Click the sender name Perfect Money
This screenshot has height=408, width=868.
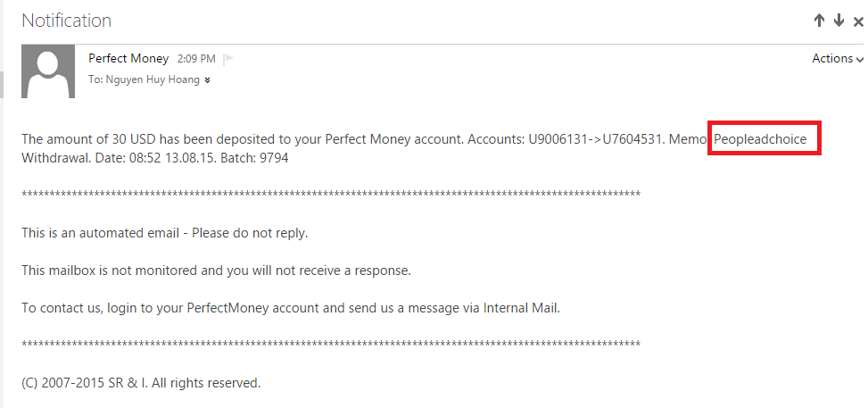(x=128, y=59)
